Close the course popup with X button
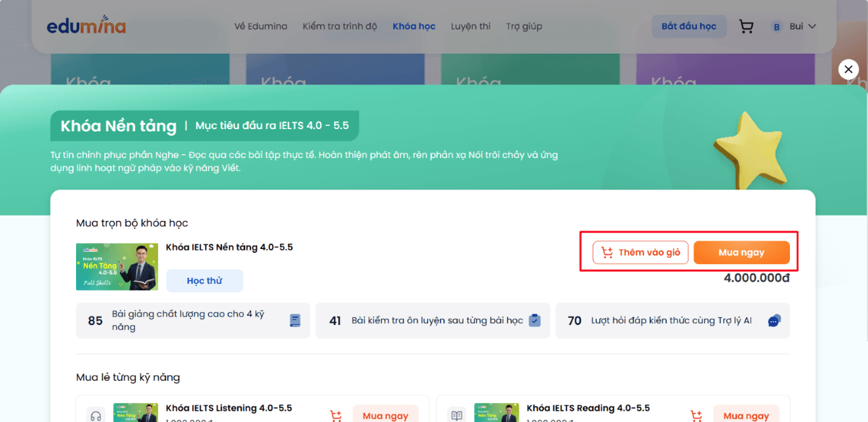Viewport: 868px width, 422px height. pos(848,69)
